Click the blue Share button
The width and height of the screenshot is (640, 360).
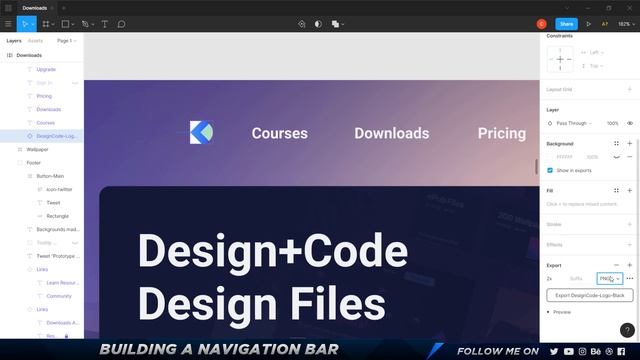566,24
